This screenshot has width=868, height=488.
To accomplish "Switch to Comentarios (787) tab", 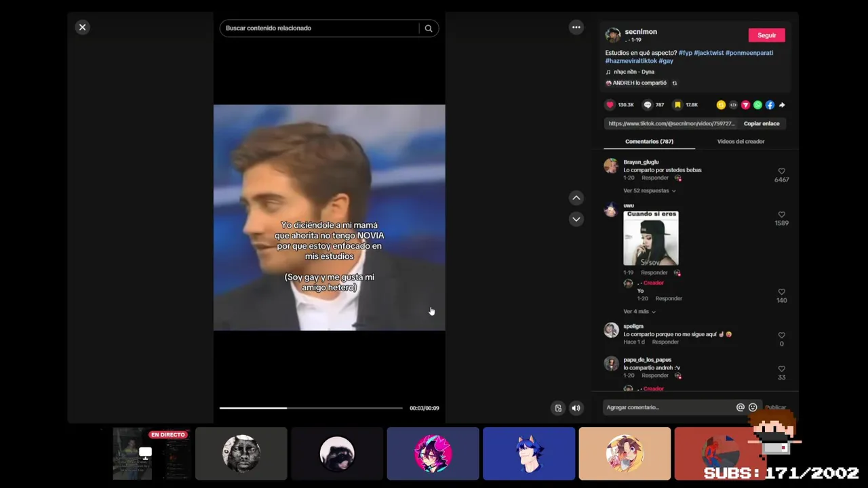I will [649, 142].
